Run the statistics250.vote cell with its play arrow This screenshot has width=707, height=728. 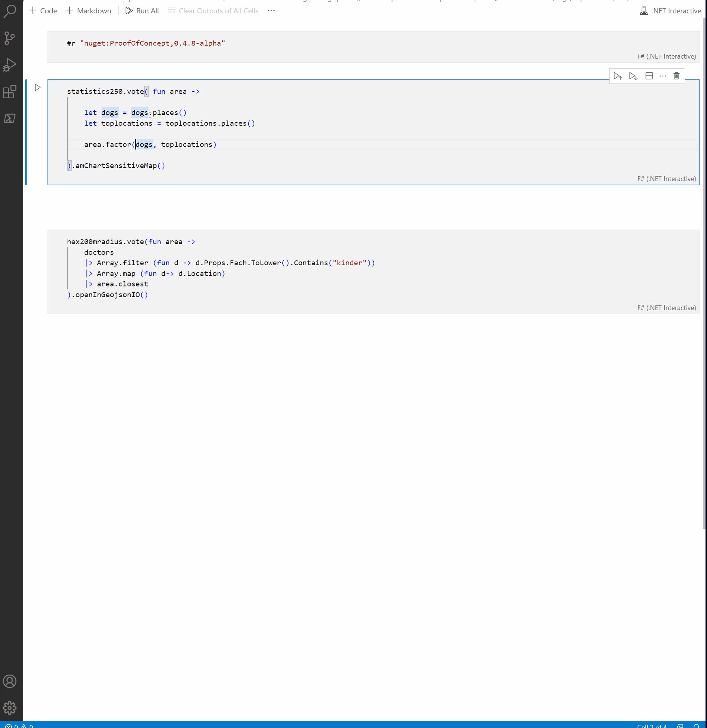point(37,87)
